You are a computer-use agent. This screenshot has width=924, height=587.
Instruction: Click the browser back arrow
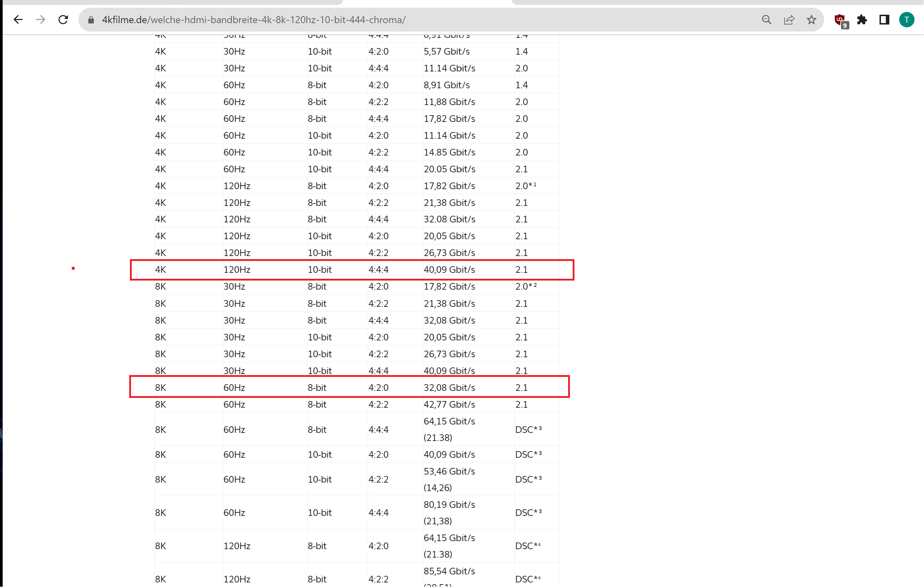point(18,20)
